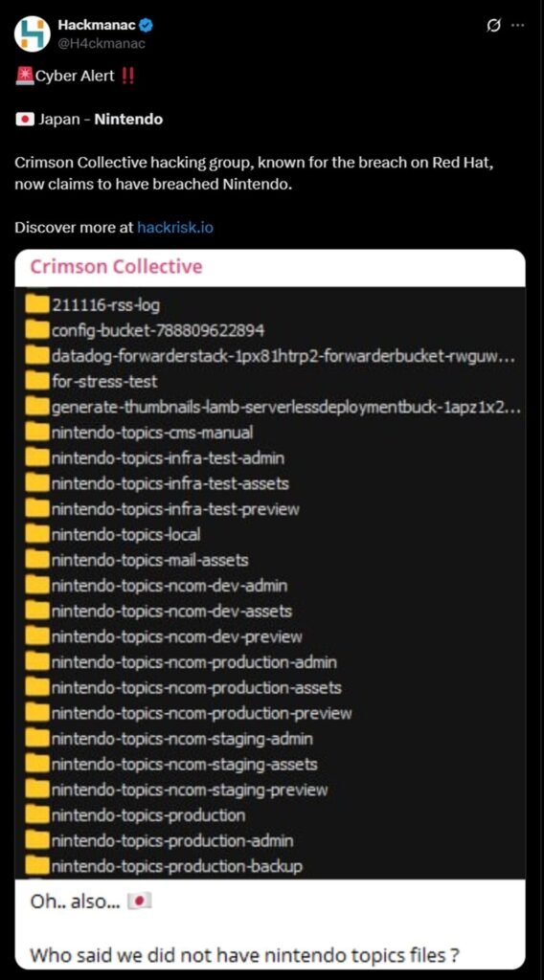Select nintendo-topics-mail-assets folder
This screenshot has width=544, height=980.
click(138, 560)
